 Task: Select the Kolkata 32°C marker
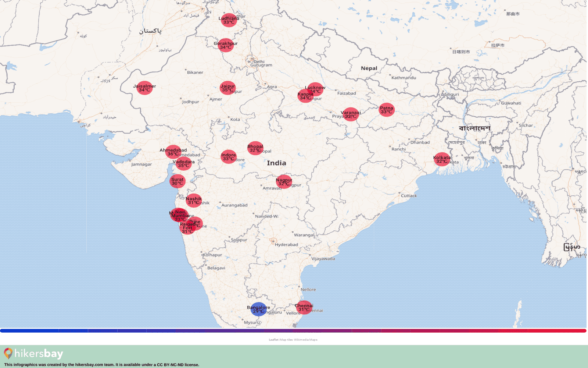(x=442, y=159)
